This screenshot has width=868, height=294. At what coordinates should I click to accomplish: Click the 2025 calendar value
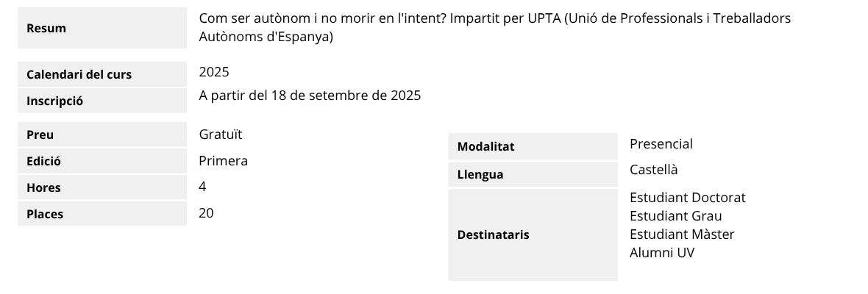pos(214,72)
